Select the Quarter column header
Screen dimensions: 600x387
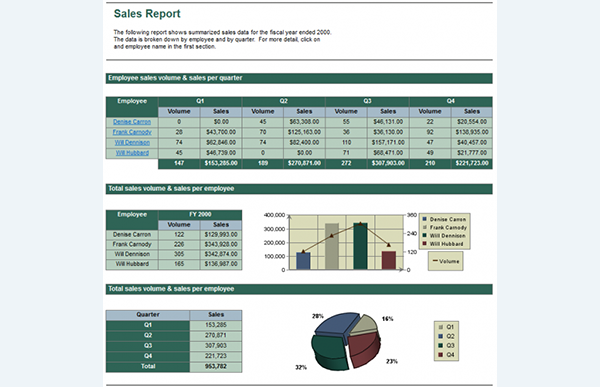pyautogui.click(x=148, y=315)
